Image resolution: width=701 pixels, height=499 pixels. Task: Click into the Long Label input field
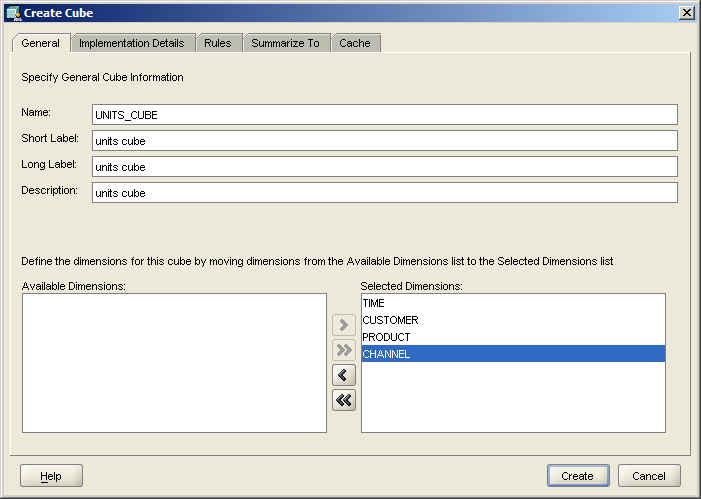[x=385, y=167]
